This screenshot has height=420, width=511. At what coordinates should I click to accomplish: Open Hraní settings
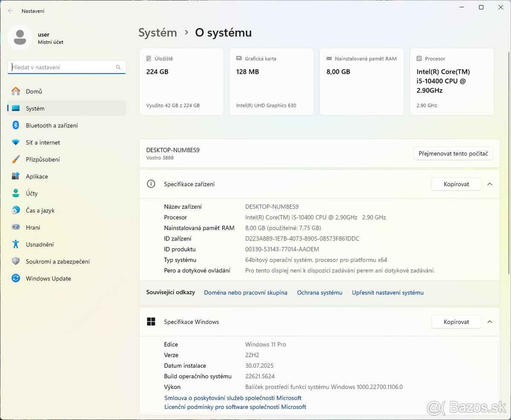click(32, 227)
